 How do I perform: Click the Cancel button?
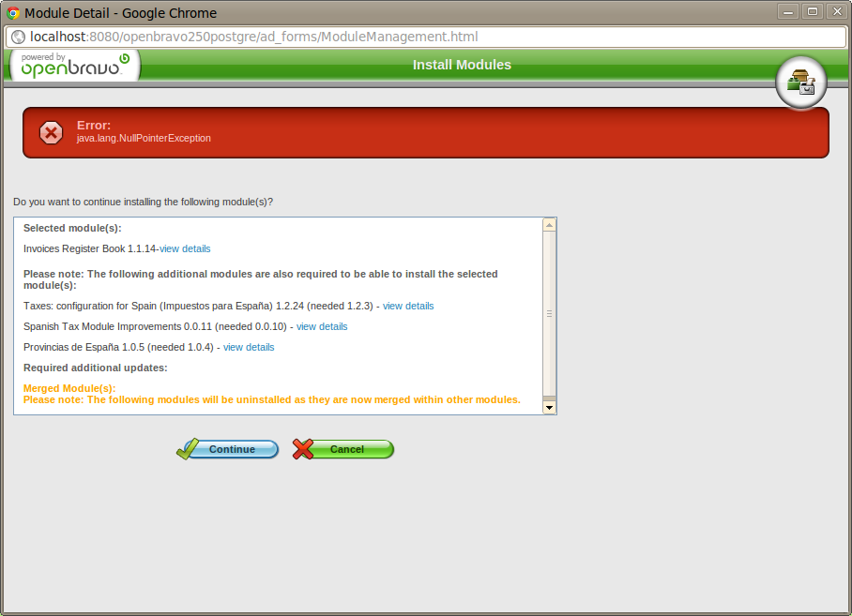tap(342, 449)
